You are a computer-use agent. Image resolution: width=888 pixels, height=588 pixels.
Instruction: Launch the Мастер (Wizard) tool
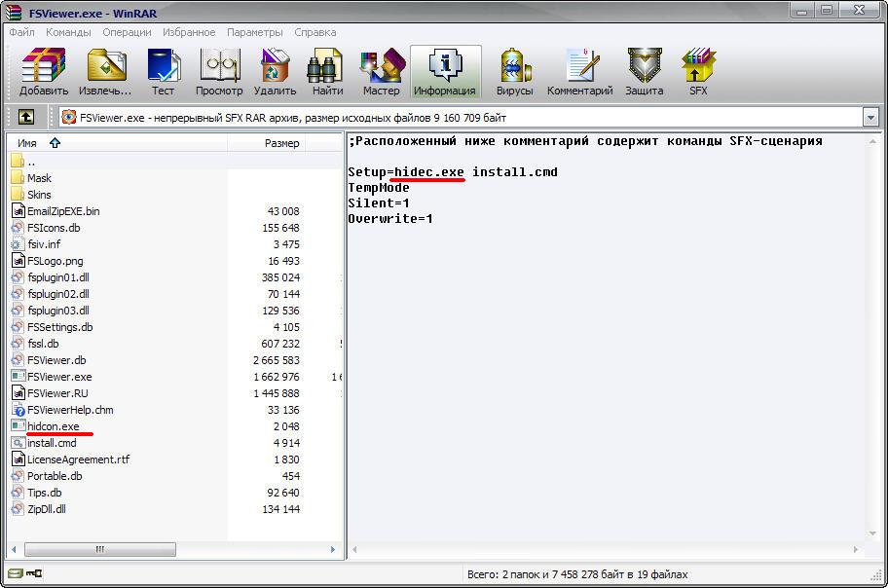point(381,71)
